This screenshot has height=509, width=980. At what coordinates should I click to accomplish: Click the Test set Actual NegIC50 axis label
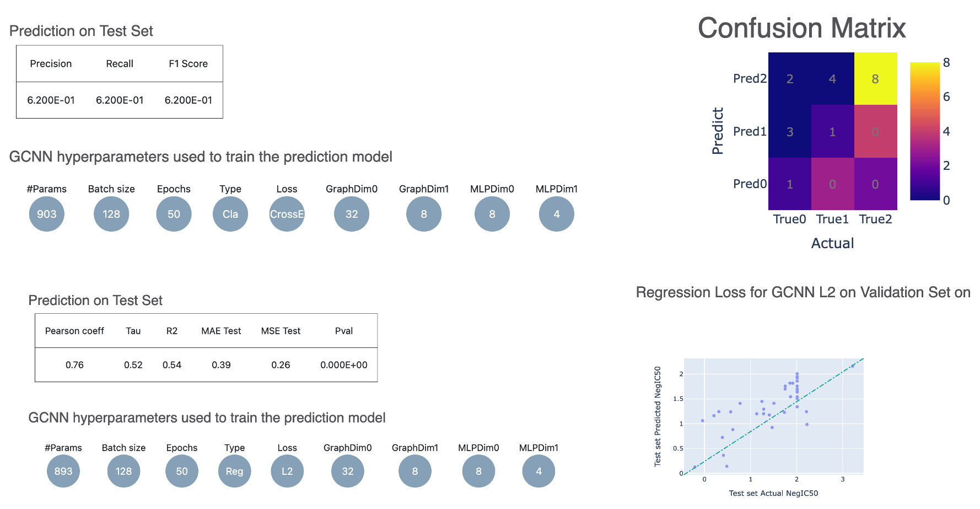click(773, 493)
